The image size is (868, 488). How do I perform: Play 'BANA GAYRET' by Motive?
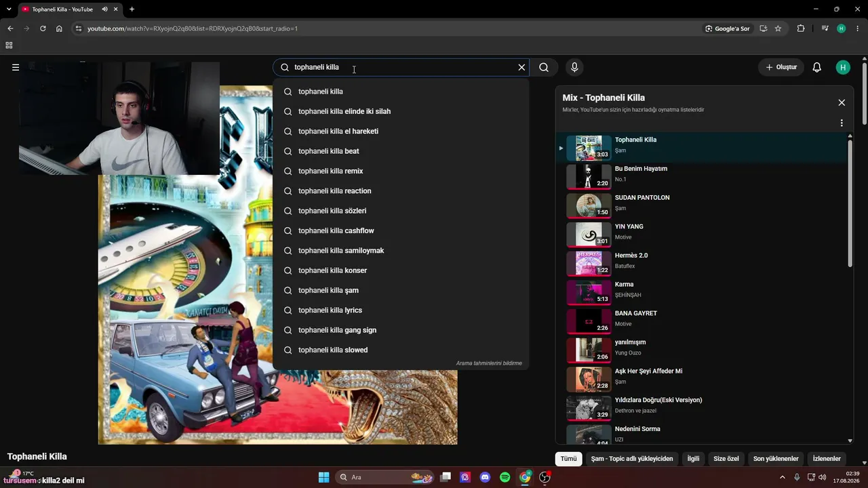[701, 321]
